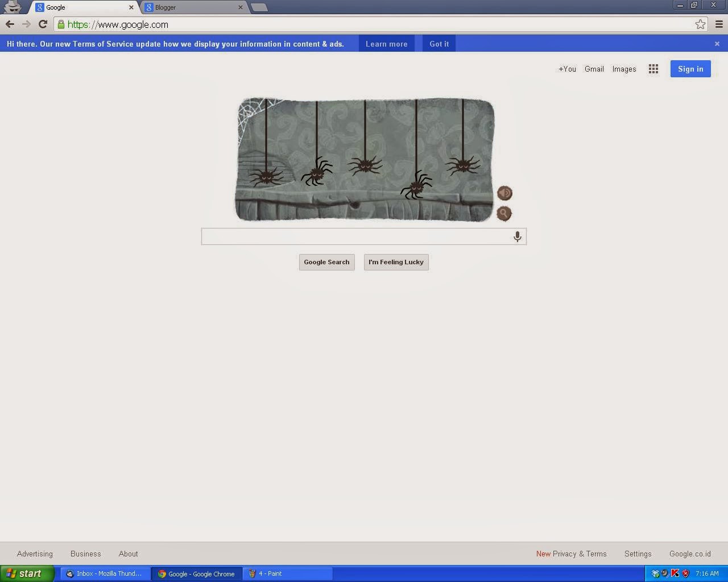728x582 pixels.
Task: Start voice search with the microphone
Action: [x=517, y=236]
